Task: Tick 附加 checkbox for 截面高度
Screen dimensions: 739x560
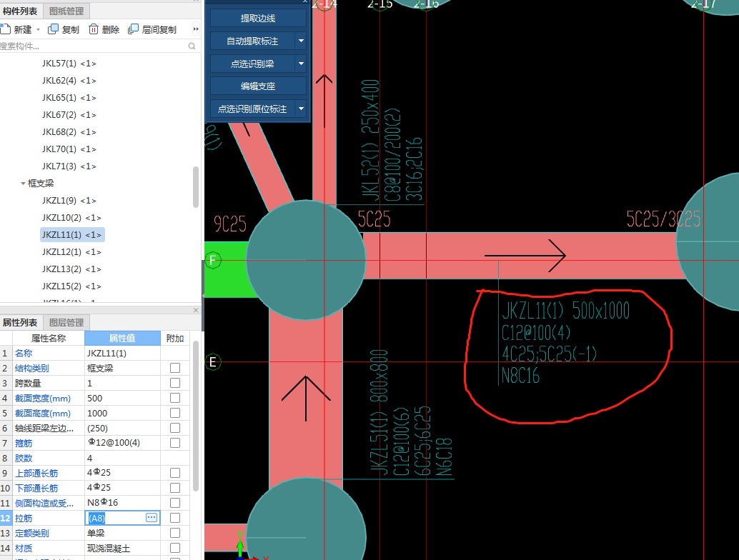Action: [175, 413]
